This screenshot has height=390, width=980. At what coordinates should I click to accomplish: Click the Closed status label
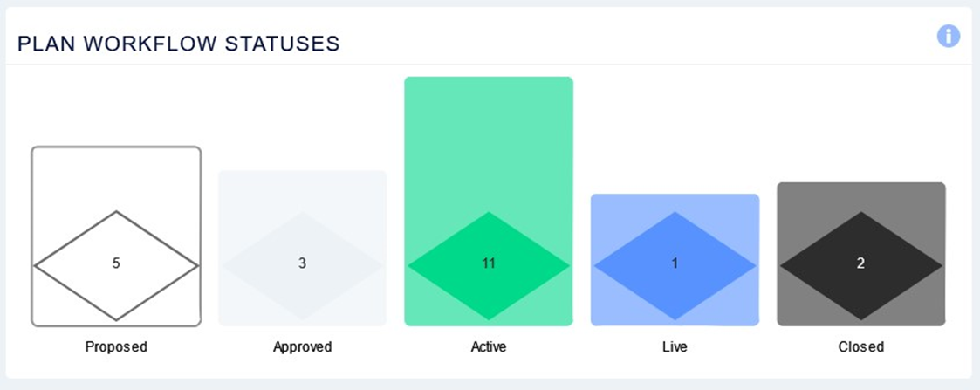tap(861, 346)
